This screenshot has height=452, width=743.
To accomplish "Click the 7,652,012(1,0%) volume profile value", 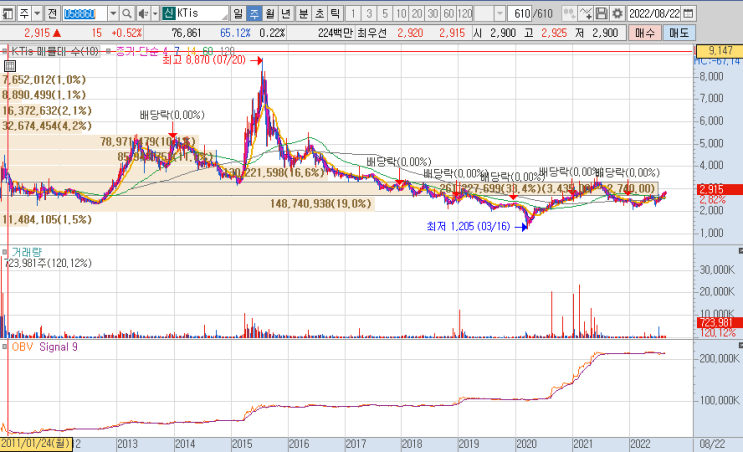I will [44, 80].
